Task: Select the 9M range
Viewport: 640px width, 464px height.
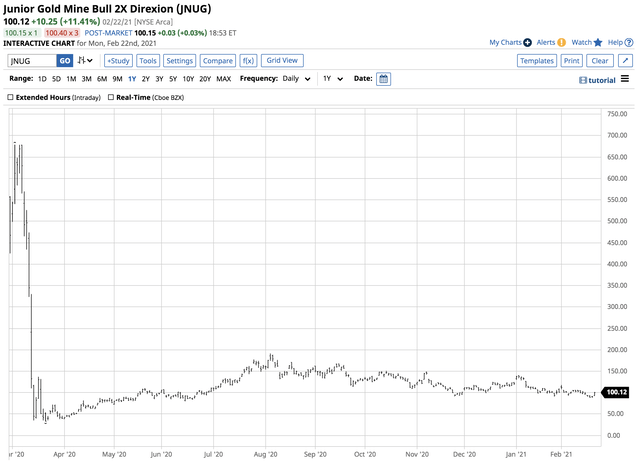Action: pos(118,79)
